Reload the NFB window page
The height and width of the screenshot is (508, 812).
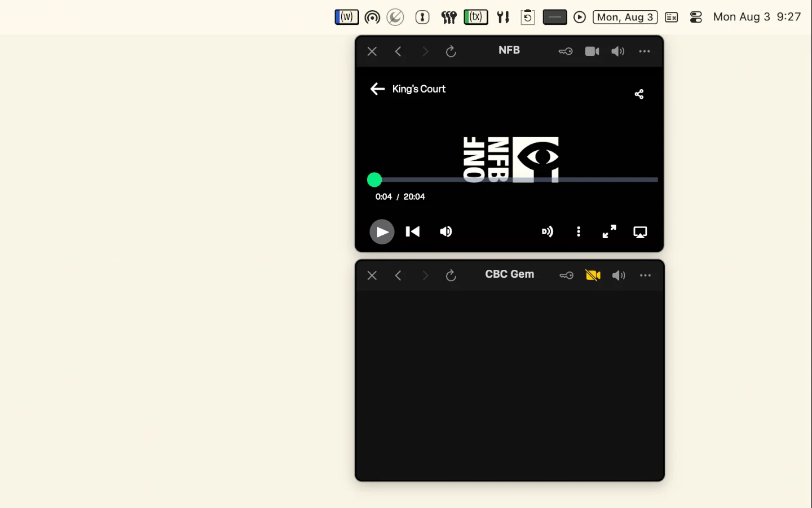click(x=451, y=51)
